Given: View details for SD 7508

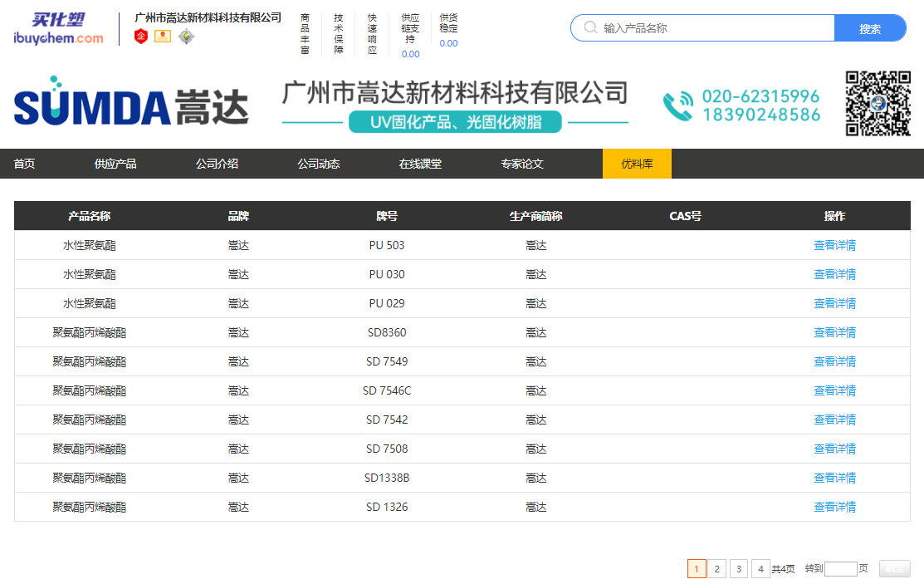Looking at the screenshot, I should point(834,449).
